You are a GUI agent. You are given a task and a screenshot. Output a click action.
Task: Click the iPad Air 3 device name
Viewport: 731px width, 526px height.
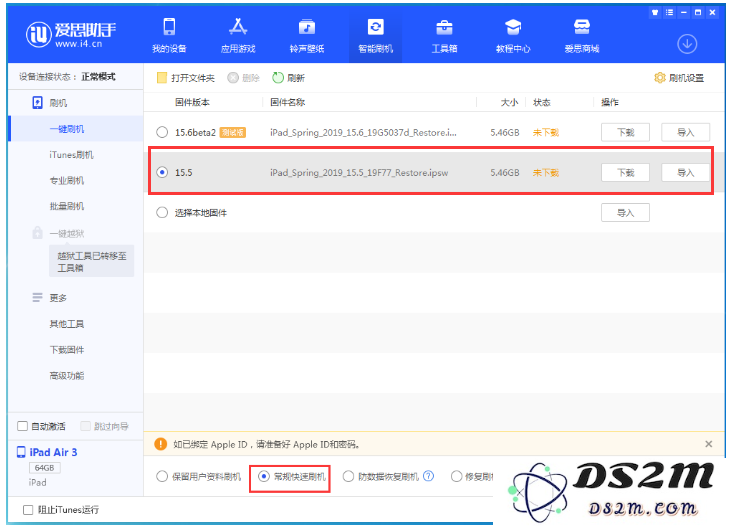pos(53,452)
